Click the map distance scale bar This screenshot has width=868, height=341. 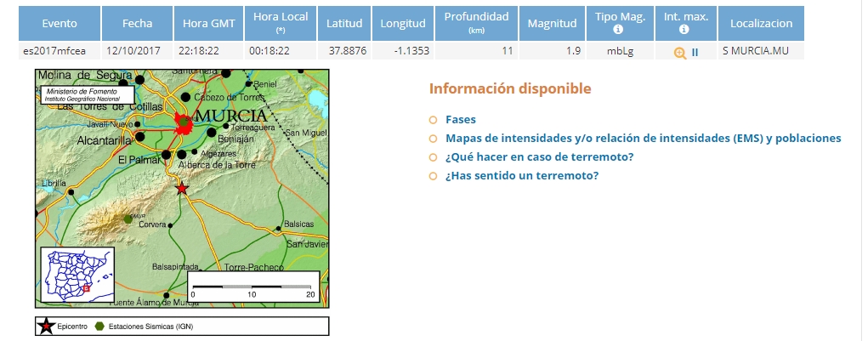click(252, 287)
